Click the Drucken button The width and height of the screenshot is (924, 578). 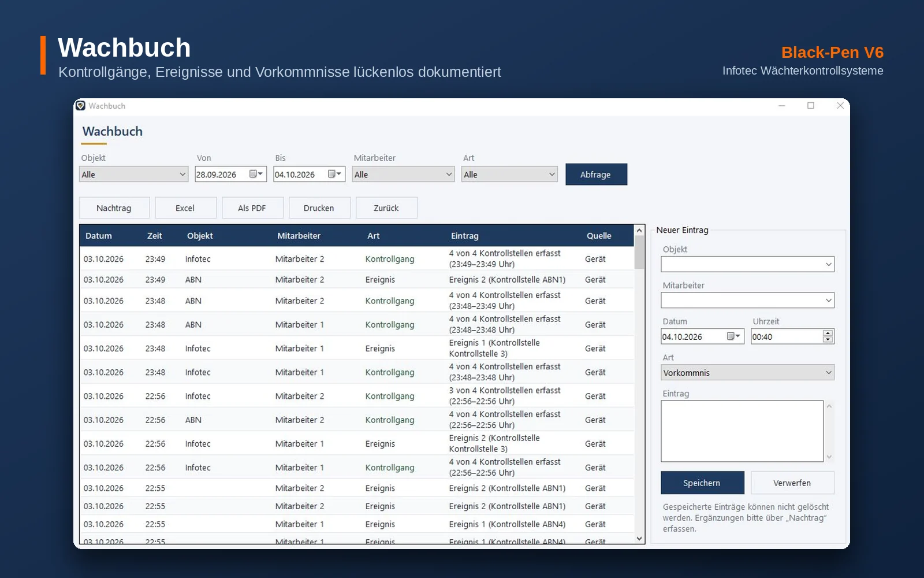coord(319,208)
